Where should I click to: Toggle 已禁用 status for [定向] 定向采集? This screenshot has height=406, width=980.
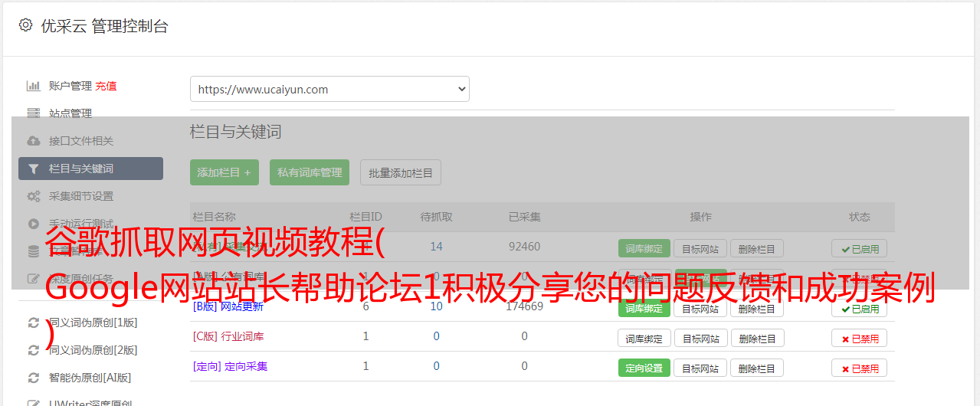click(x=860, y=368)
